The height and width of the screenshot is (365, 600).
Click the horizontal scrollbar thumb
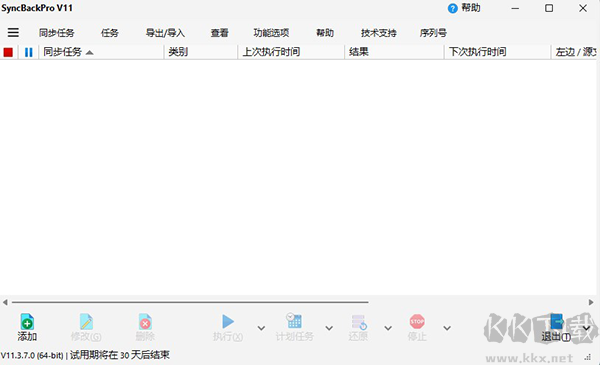pos(190,302)
